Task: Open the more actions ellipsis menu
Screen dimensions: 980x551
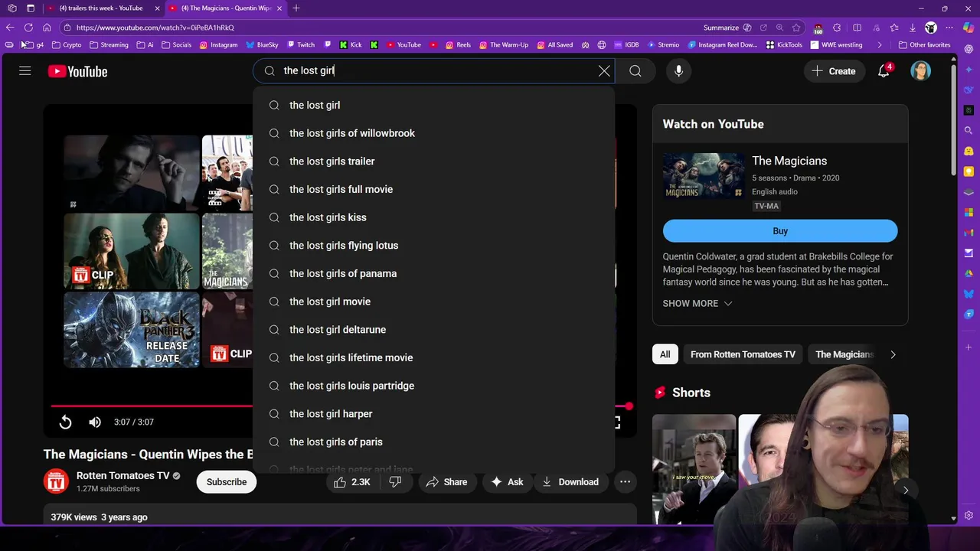Action: 626,481
